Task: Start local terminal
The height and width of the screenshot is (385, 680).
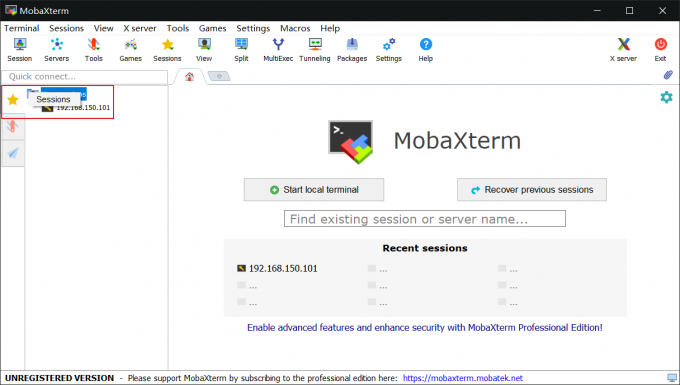Action: pyautogui.click(x=314, y=189)
